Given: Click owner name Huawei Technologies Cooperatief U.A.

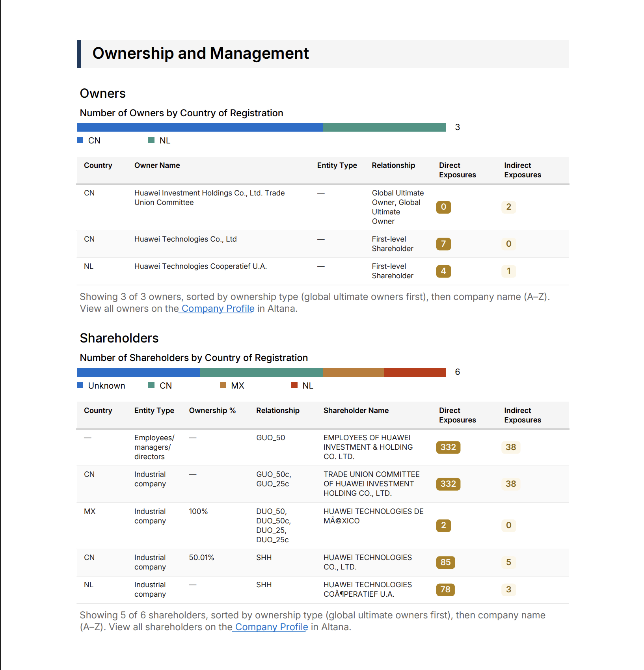Looking at the screenshot, I should coord(201,266).
